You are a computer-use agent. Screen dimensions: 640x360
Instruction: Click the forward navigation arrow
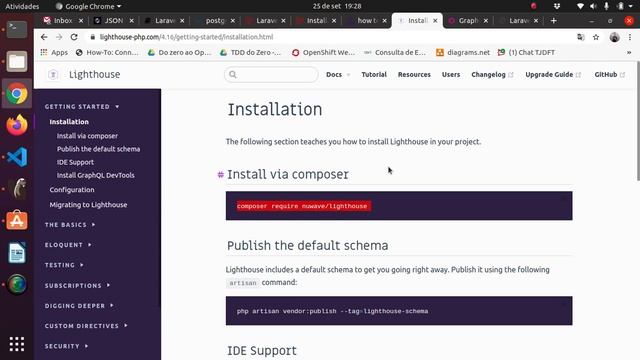pos(59,37)
